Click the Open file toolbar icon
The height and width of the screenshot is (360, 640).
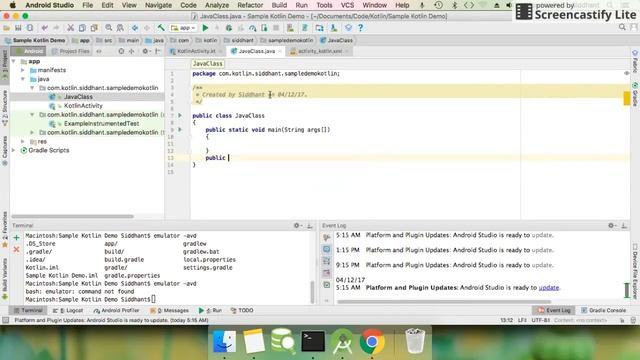coord(7,28)
